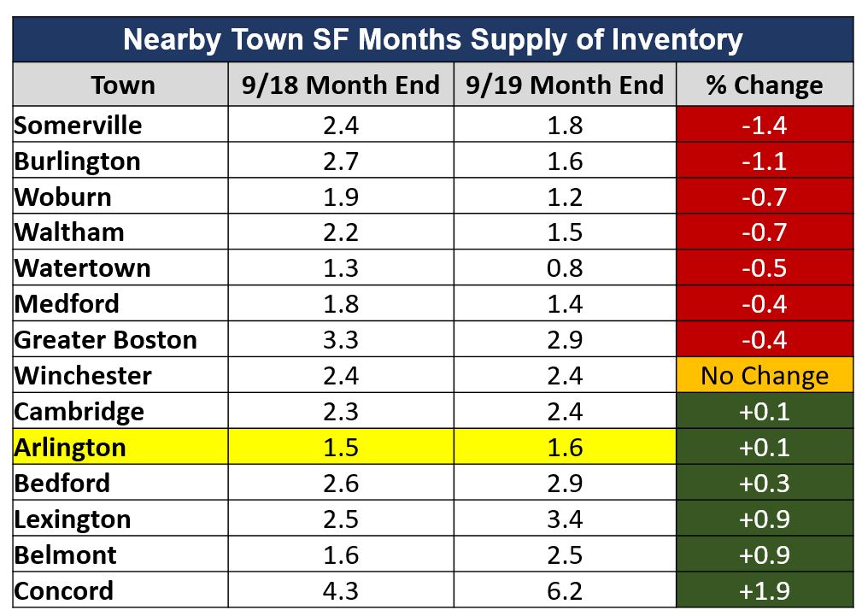Screen dimensions: 862x616
Task: Select the Town column header
Action: [122, 85]
